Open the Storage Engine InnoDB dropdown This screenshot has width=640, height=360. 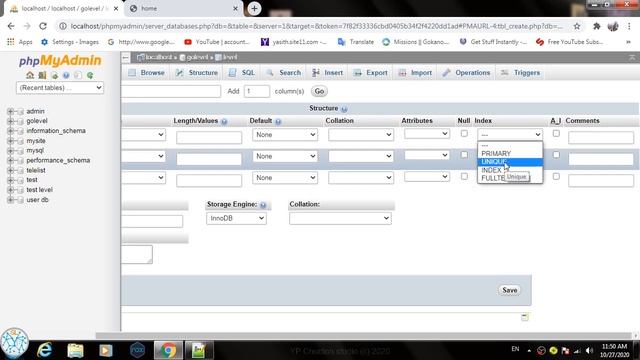point(236,218)
